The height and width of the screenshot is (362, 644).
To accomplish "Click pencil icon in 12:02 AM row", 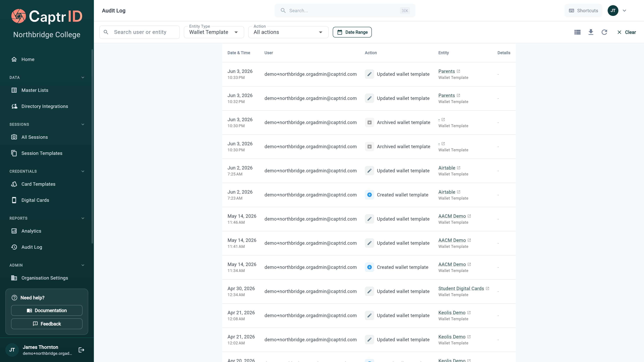I will tap(369, 340).
